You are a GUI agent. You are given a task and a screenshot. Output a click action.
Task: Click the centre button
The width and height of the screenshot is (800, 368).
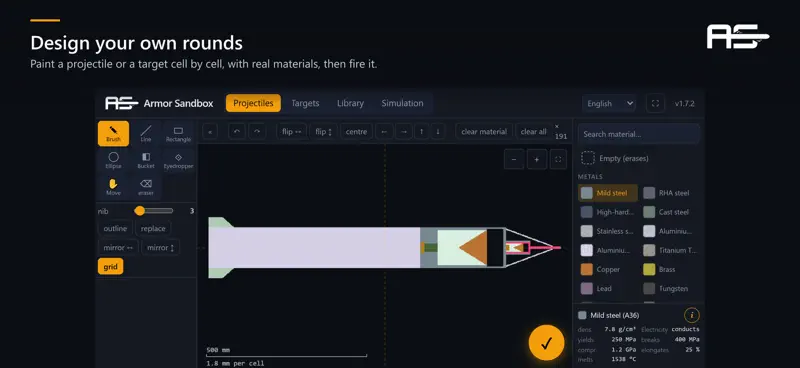[x=356, y=132]
